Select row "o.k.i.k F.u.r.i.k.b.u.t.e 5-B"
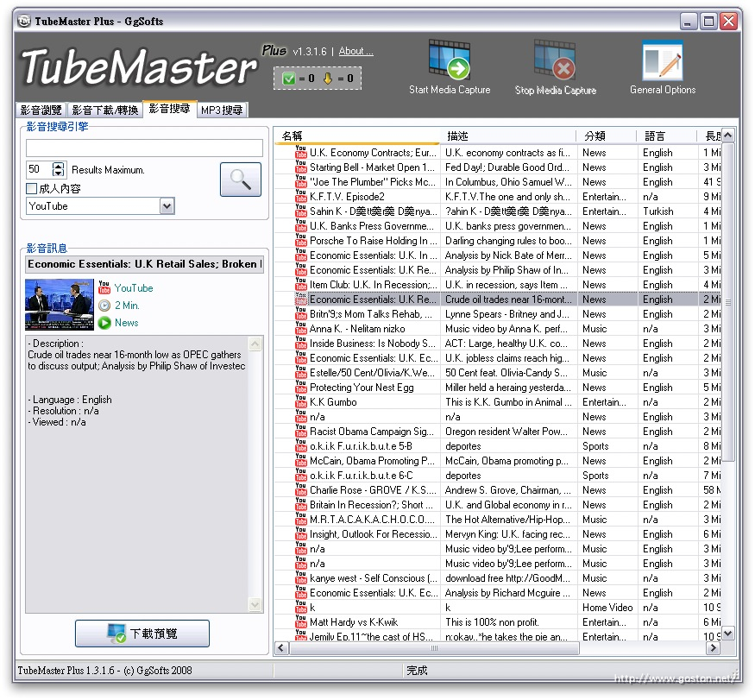The width and height of the screenshot is (755, 700). click(497, 445)
